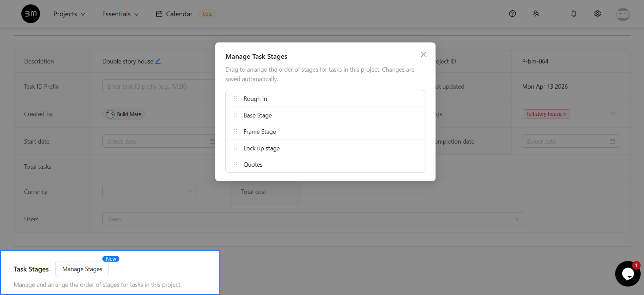Click the Mon Apr 13 2026 date

pos(545,87)
